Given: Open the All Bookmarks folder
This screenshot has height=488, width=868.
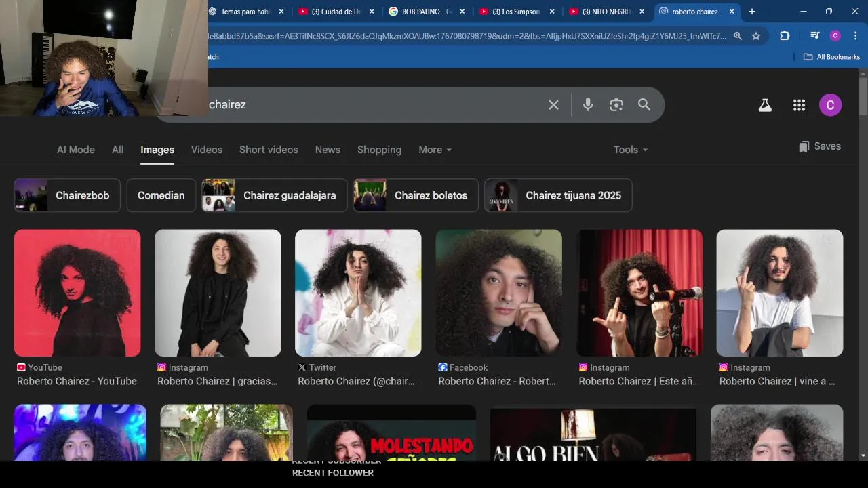Looking at the screenshot, I should tap(831, 57).
